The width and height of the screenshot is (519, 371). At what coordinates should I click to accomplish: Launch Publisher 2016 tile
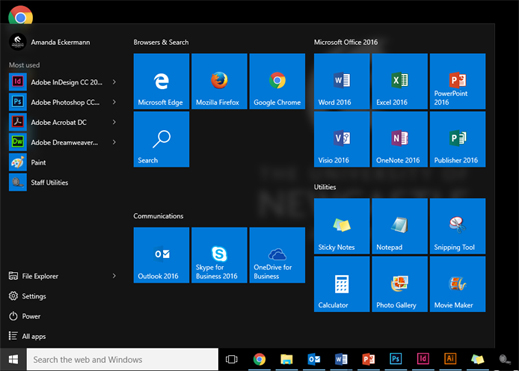coord(458,139)
